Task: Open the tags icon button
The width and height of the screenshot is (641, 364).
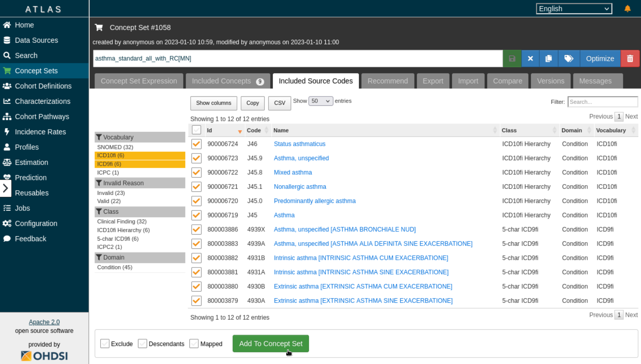Action: (569, 59)
